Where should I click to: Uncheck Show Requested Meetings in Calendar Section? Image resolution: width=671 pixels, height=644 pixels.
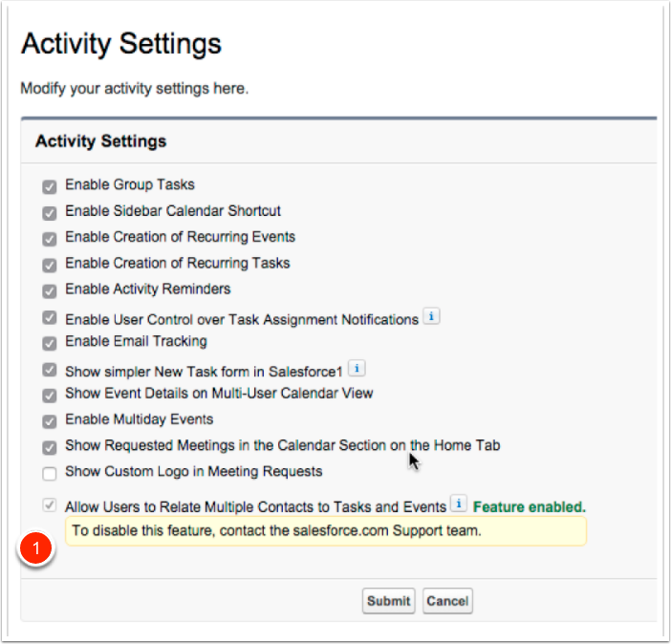[49, 446]
